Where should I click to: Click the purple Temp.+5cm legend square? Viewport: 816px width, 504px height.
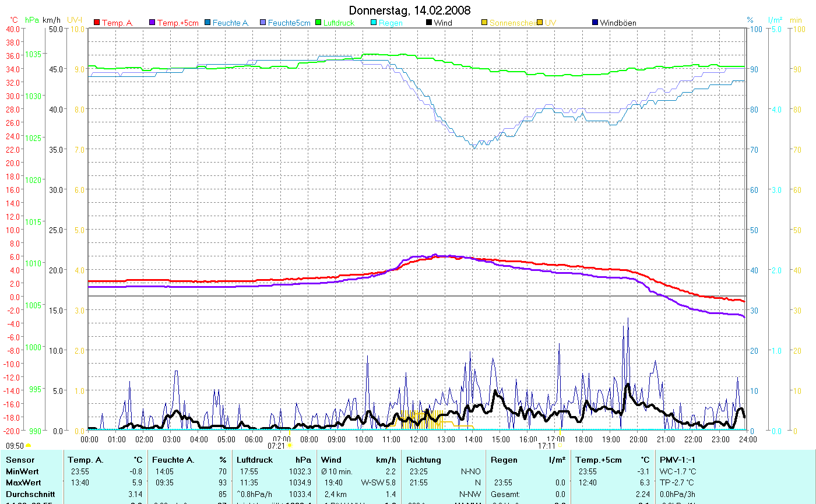point(153,23)
